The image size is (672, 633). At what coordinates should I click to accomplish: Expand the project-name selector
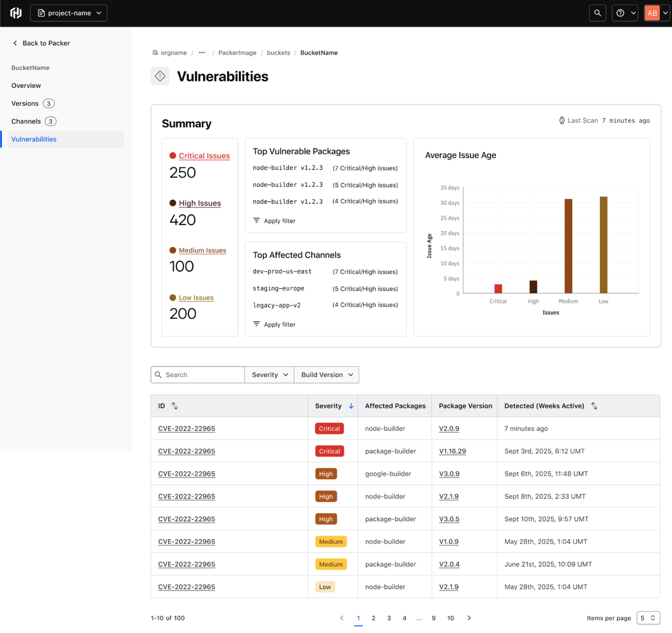pyautogui.click(x=69, y=13)
